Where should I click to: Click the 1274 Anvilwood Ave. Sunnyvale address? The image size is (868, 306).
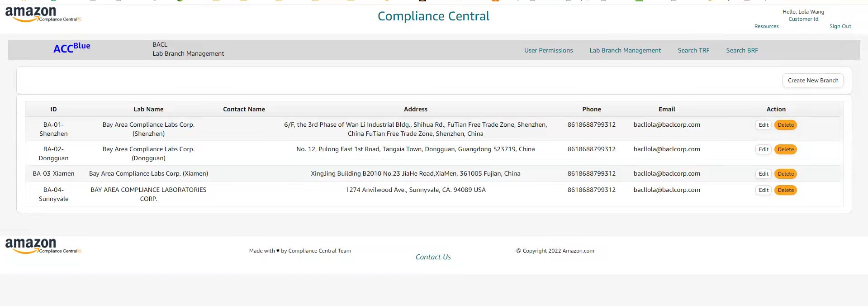point(416,190)
